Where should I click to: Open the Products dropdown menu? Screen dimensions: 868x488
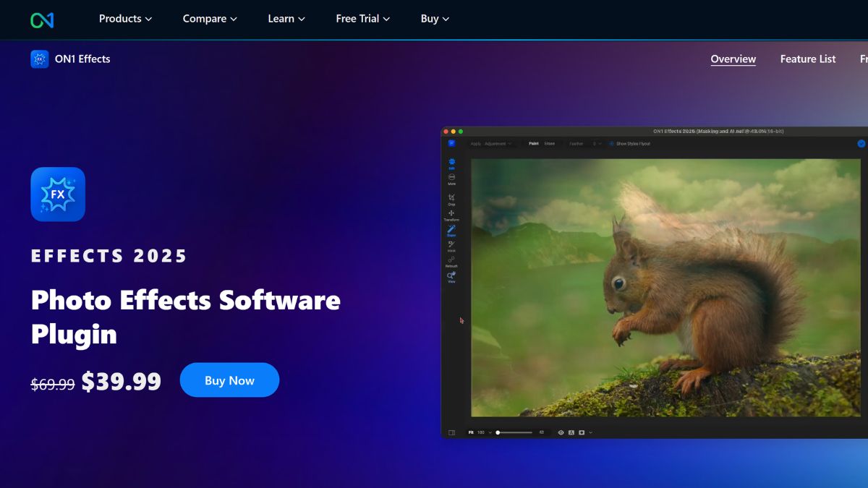click(126, 19)
